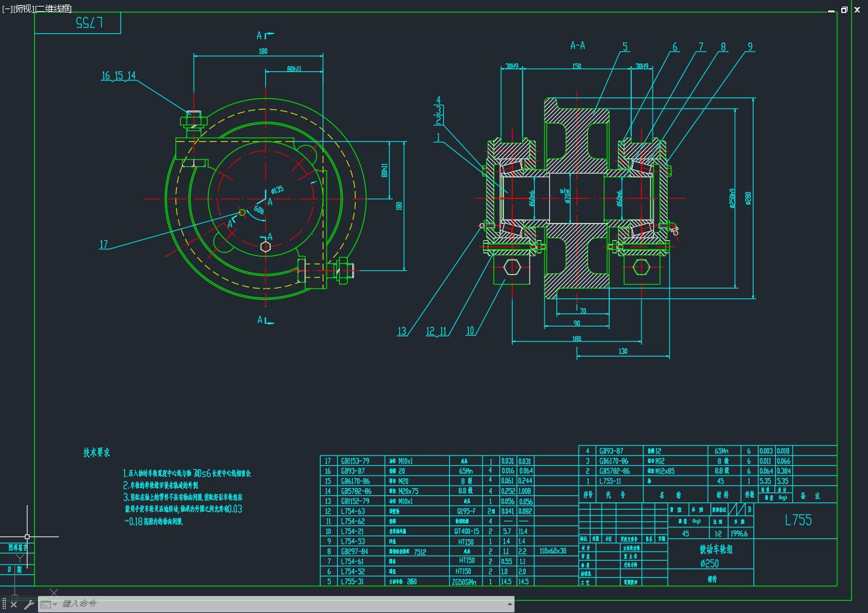Select the Q195-F material cell
The height and width of the screenshot is (613, 868).
tap(467, 512)
